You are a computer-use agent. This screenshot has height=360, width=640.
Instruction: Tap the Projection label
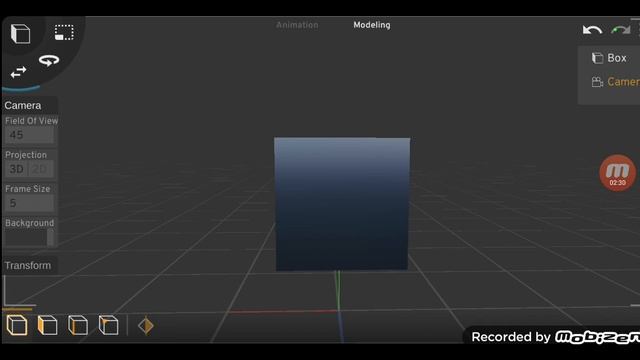coord(26,155)
